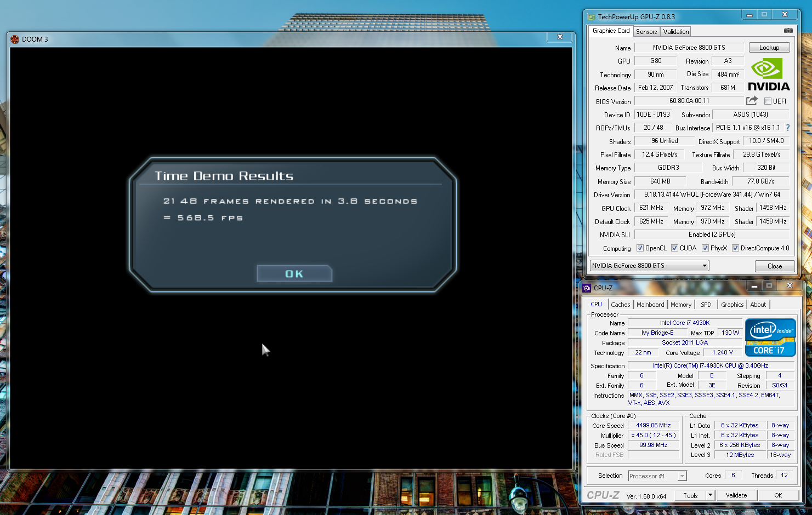Toggle the OpenCL checkbox

640,248
